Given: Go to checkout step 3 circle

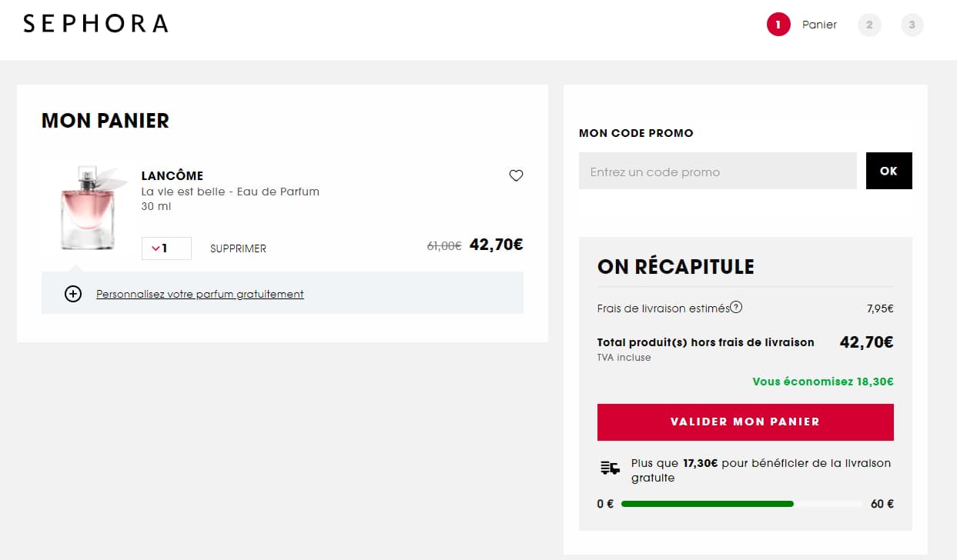Looking at the screenshot, I should click(x=912, y=25).
